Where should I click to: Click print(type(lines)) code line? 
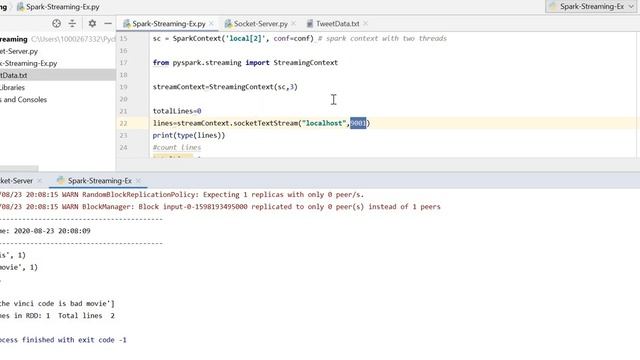tap(189, 135)
